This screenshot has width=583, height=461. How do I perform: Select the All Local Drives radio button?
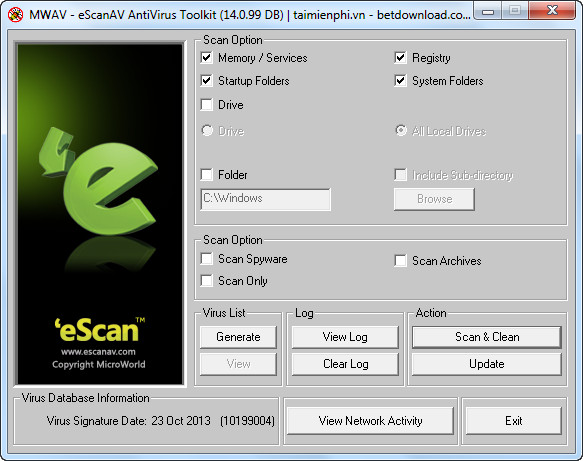tap(401, 130)
